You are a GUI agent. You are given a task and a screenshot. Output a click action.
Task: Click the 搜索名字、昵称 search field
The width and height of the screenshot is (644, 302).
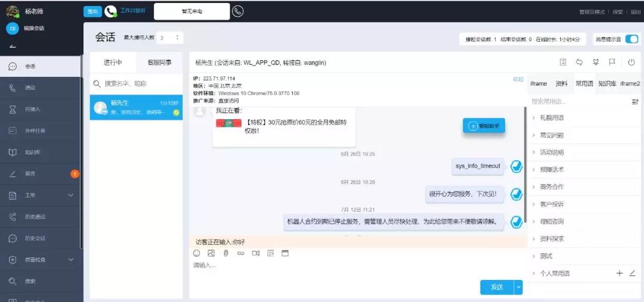pos(140,84)
